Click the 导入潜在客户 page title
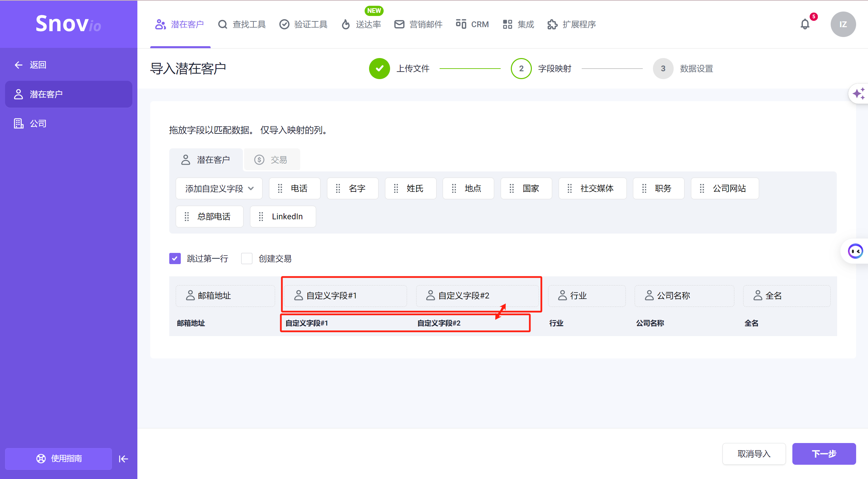This screenshot has width=868, height=479. click(188, 69)
